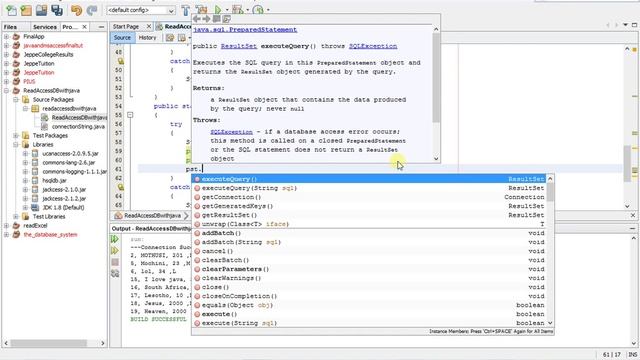Viewport: 640px width, 360px height.
Task: Click the warning glyph at line 49
Action: pyautogui.click(x=120, y=61)
